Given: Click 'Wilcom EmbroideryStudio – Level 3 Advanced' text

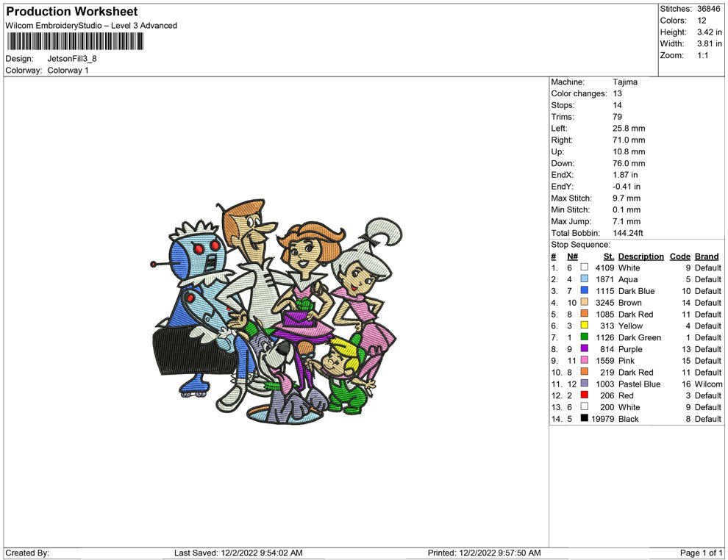Looking at the screenshot, I should 91,26.
